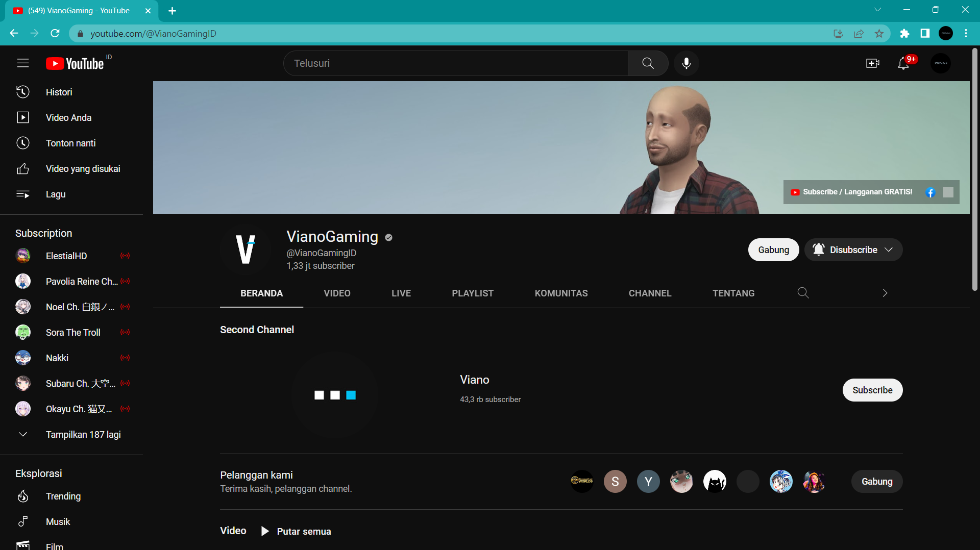Click Putar semua to play all videos
This screenshot has height=550, width=980.
pyautogui.click(x=296, y=532)
